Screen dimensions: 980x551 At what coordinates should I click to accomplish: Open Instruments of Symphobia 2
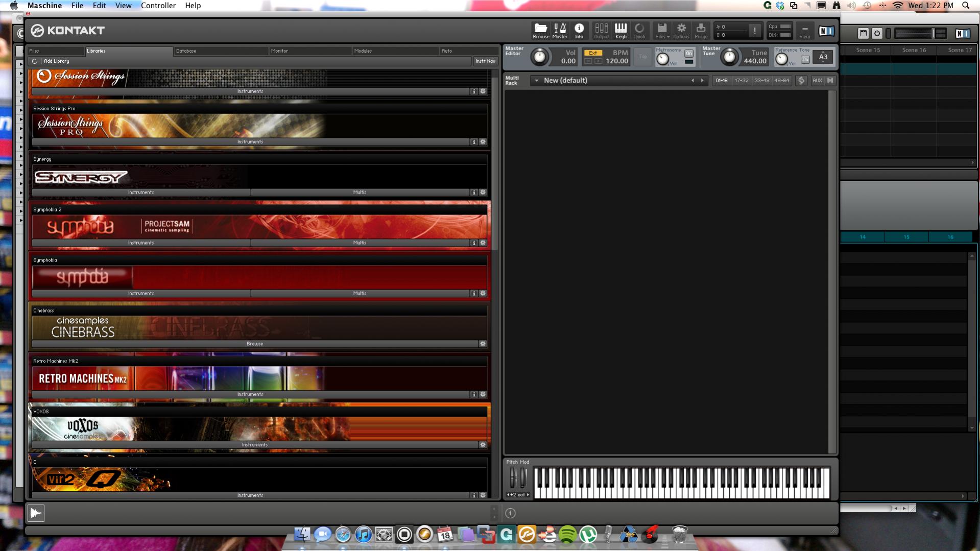tap(141, 243)
